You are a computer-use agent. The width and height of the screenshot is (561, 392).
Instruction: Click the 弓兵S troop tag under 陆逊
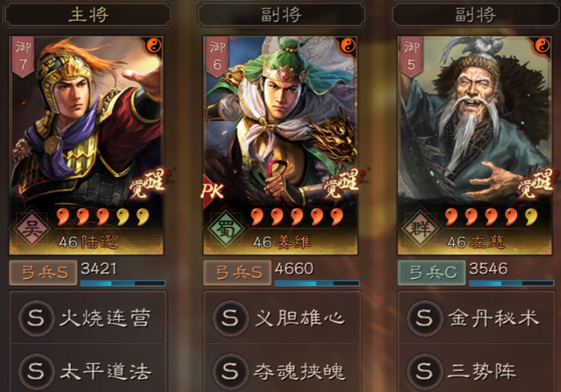tap(43, 273)
